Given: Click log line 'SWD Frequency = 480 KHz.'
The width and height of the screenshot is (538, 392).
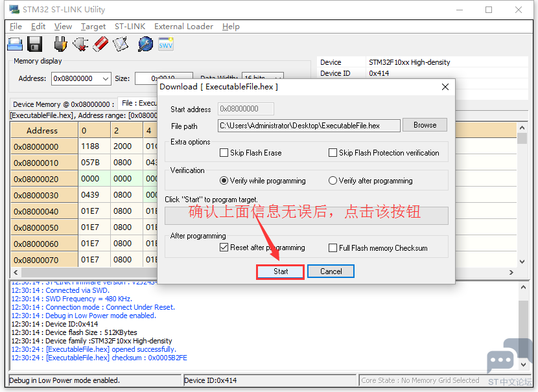Looking at the screenshot, I should (x=72, y=299).
